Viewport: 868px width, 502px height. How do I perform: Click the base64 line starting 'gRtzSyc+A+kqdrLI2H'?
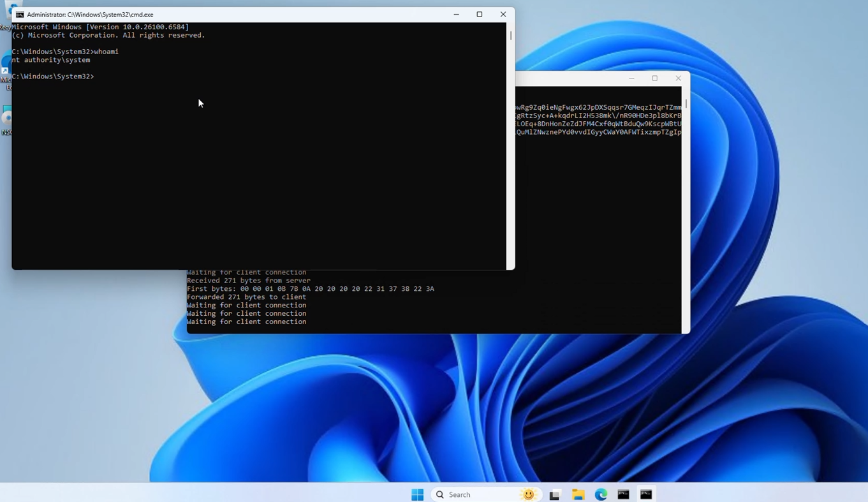[x=599, y=116]
